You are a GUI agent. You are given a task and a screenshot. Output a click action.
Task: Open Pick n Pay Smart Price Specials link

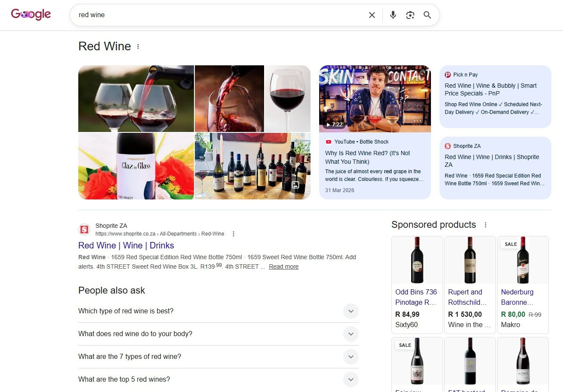point(491,89)
